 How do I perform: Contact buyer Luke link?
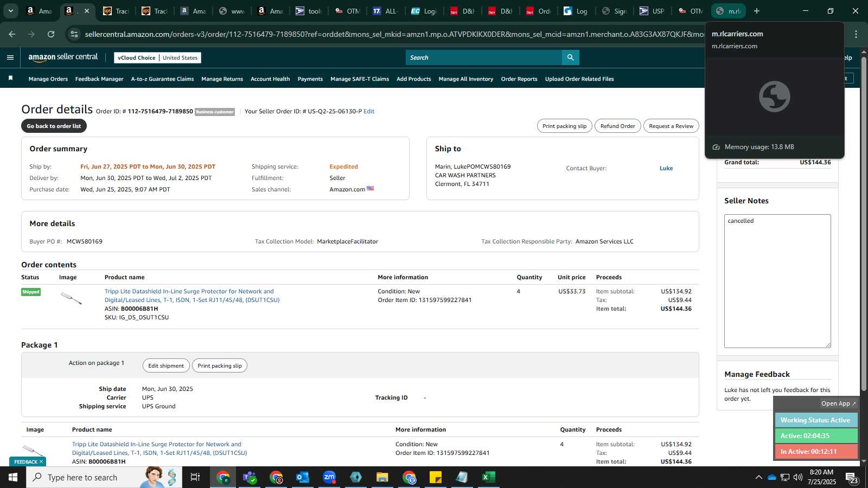pyautogui.click(x=666, y=168)
